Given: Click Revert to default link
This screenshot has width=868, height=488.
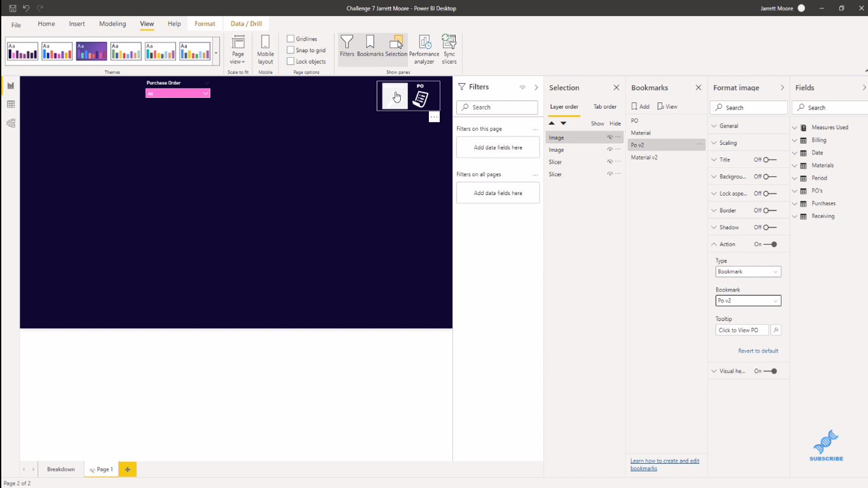Looking at the screenshot, I should (x=758, y=351).
